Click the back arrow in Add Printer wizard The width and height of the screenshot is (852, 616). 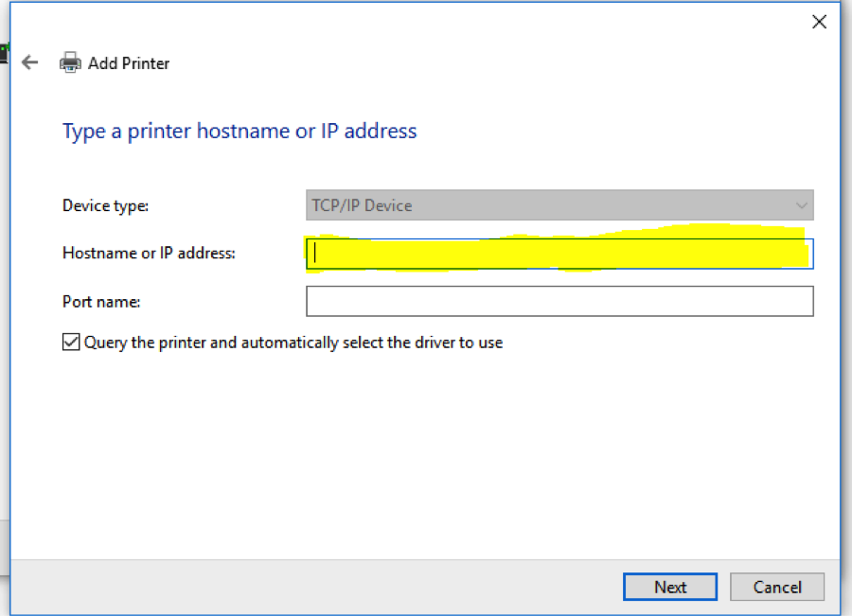click(x=30, y=63)
